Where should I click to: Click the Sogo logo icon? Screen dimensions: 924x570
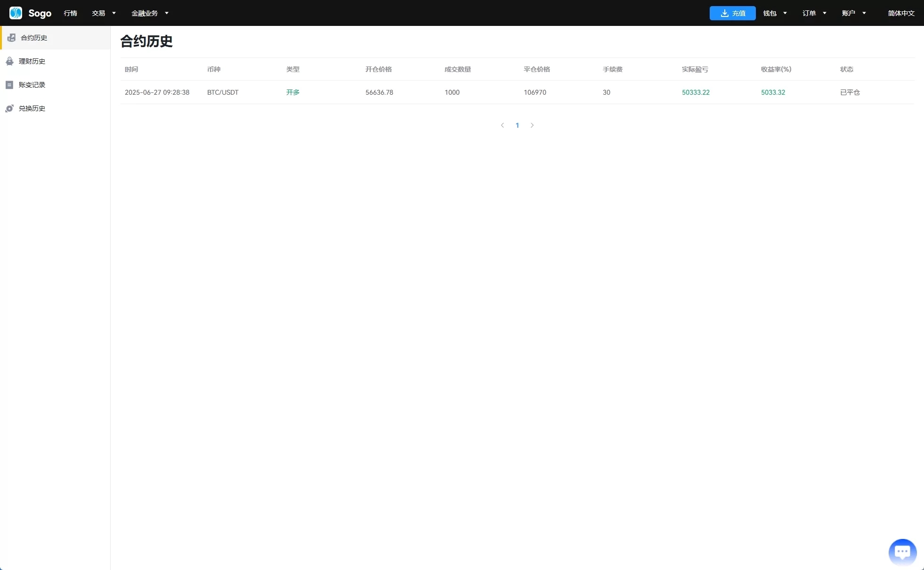16,13
